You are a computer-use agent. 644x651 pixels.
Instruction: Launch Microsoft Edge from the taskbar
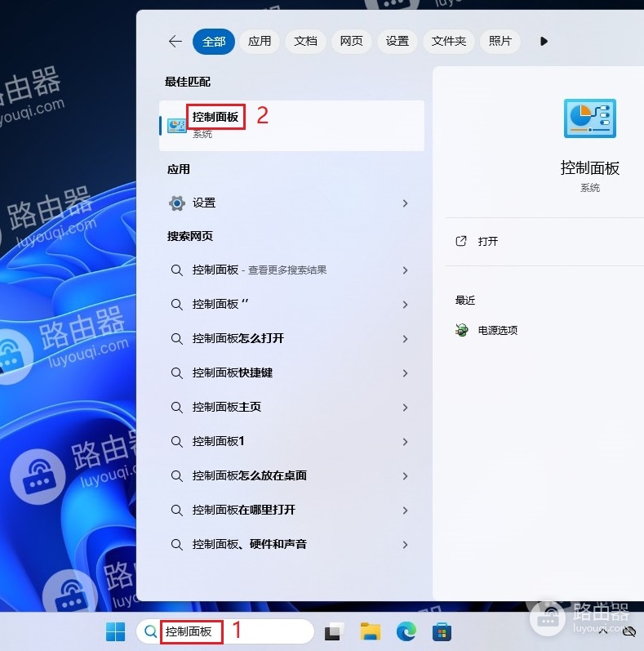pyautogui.click(x=406, y=632)
